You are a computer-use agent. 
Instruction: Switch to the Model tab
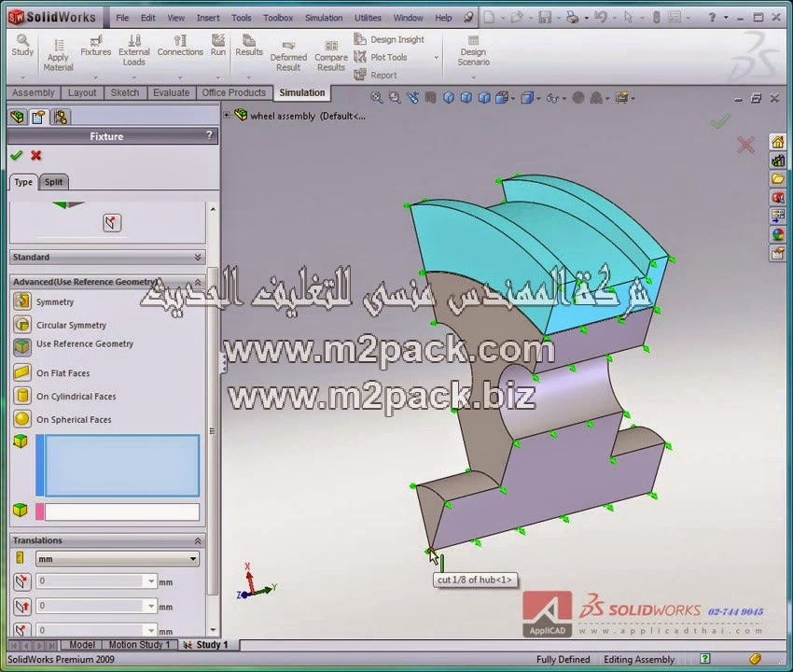click(82, 645)
